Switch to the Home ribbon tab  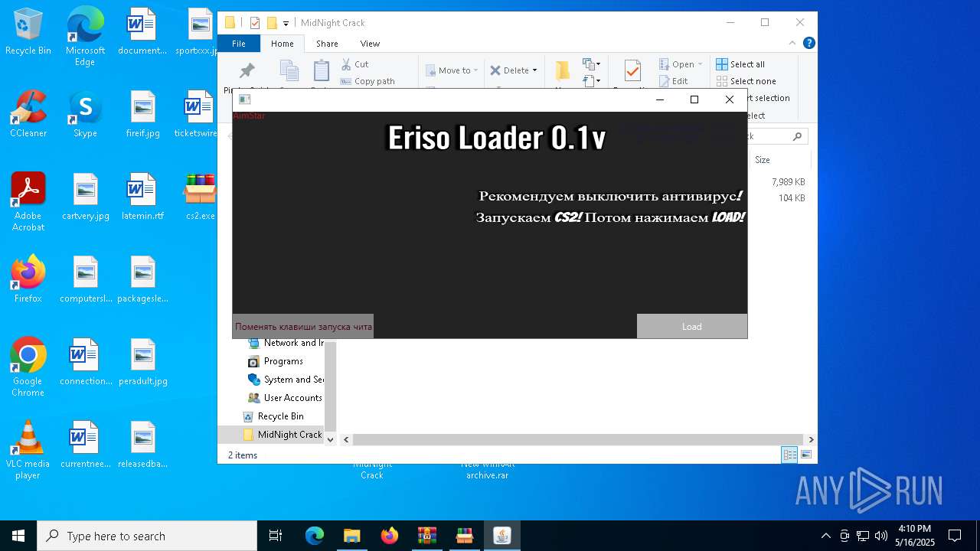[x=283, y=44]
